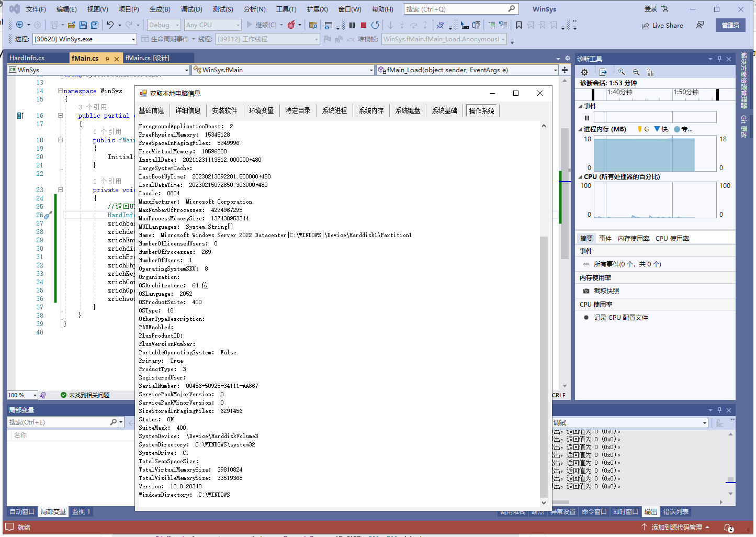This screenshot has width=756, height=537.
Task: Open diagnostic tools settings gear
Action: tap(584, 72)
